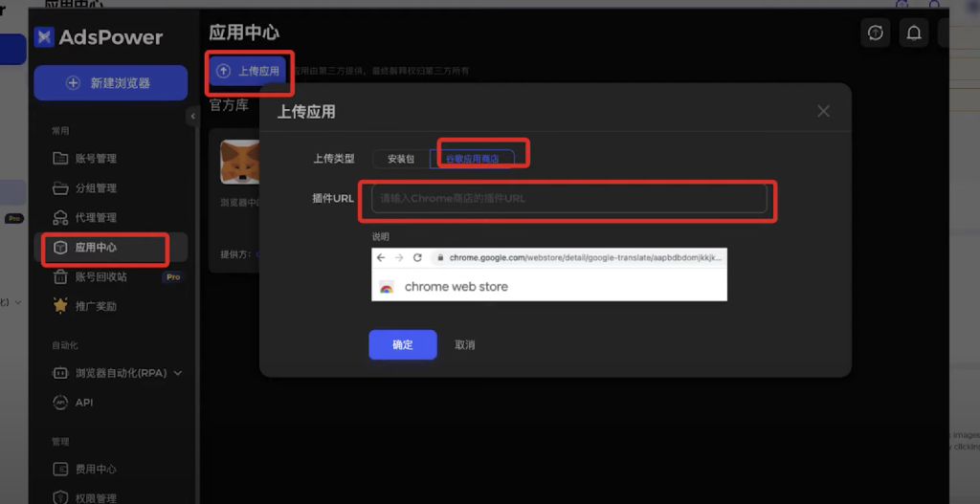
Task: Click the upload arrow icon in 上传应用
Action: pos(223,71)
